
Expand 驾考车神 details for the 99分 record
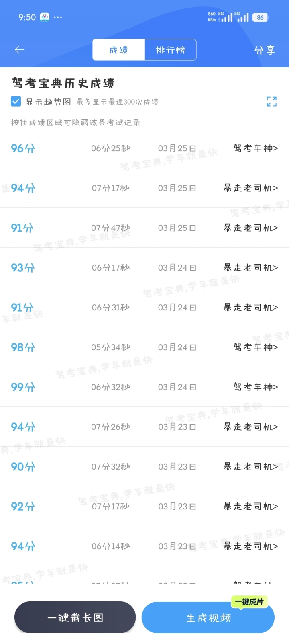pyautogui.click(x=256, y=387)
